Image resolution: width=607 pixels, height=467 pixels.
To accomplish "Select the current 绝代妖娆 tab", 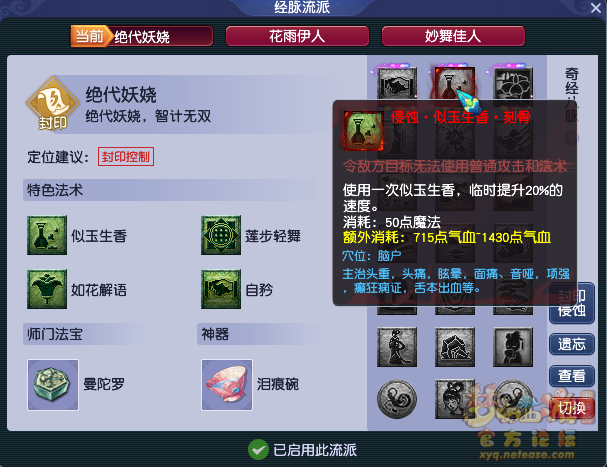I will tap(142, 36).
